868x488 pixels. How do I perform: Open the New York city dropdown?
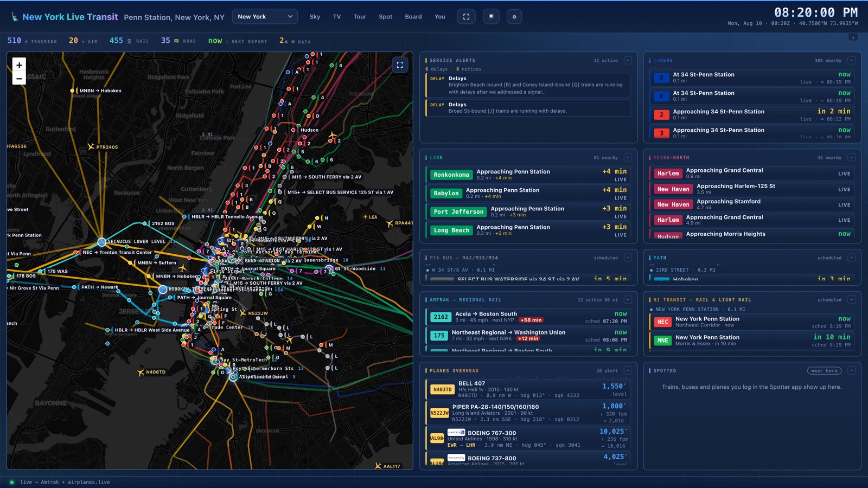click(265, 17)
